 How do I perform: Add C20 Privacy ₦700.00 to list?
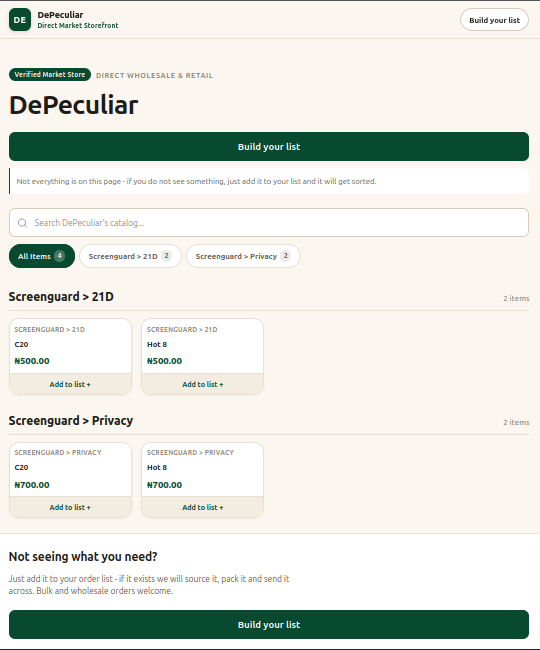click(x=70, y=507)
